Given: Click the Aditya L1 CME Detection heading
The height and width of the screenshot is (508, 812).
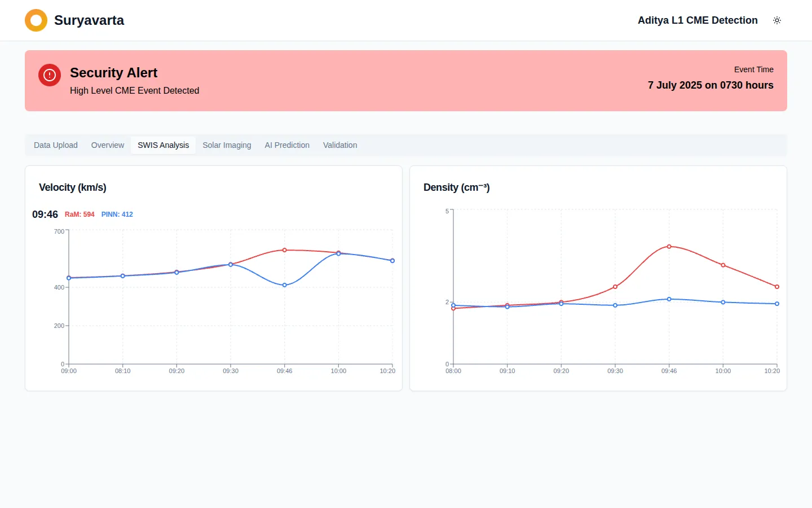Looking at the screenshot, I should tap(698, 20).
